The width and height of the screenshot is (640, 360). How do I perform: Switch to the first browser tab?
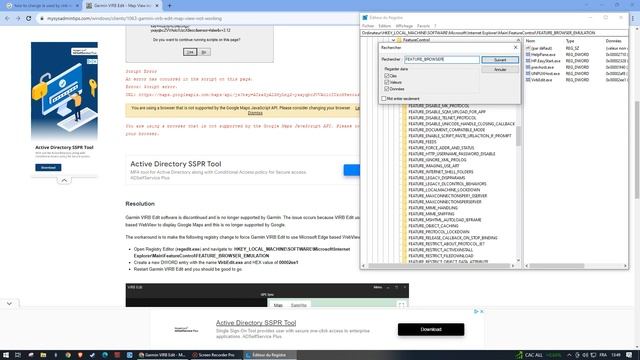pos(42,6)
